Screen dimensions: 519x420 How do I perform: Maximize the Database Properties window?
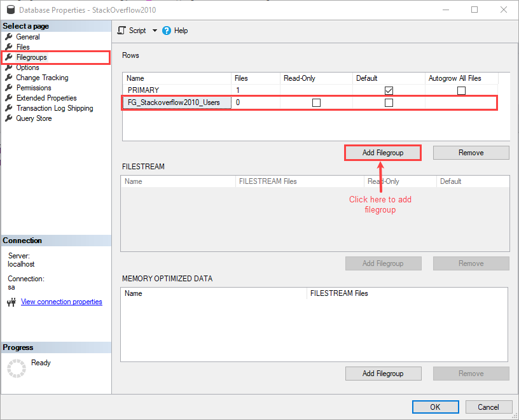474,10
